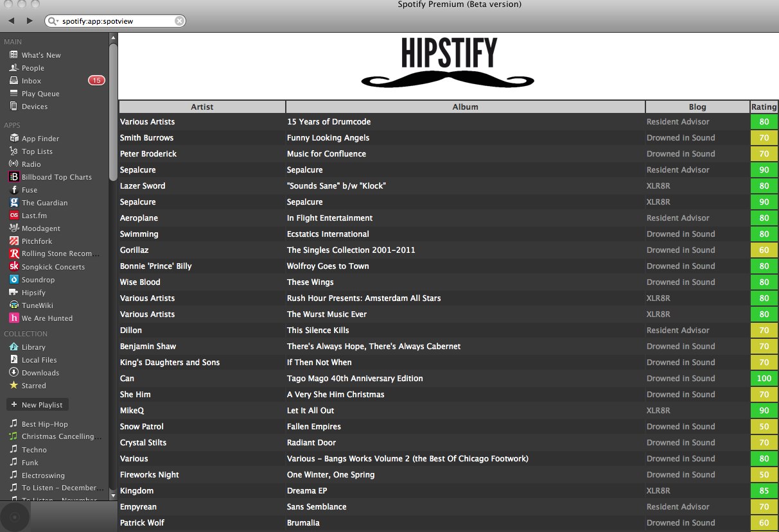Screen dimensions: 779x532
Task: Open the Pitchfork app icon
Action: 14,241
